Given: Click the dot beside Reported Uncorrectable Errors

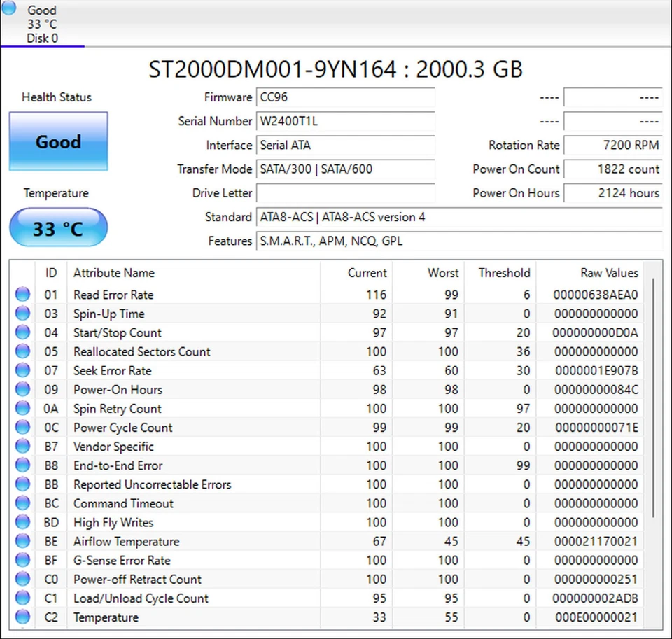Looking at the screenshot, I should (x=23, y=484).
